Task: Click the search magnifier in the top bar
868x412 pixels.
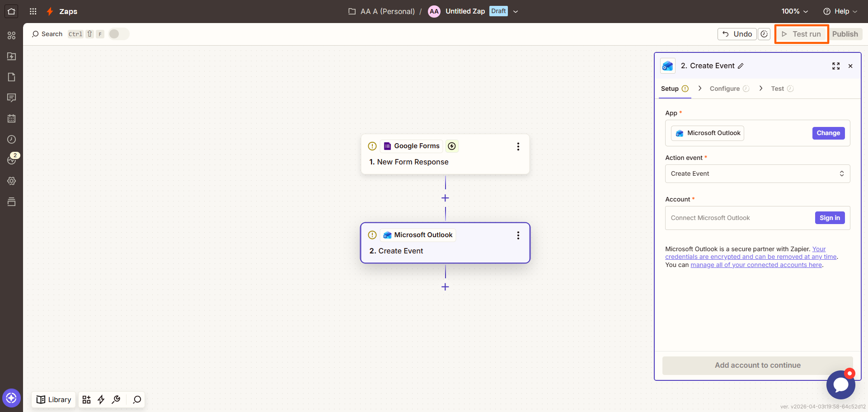Action: point(35,34)
